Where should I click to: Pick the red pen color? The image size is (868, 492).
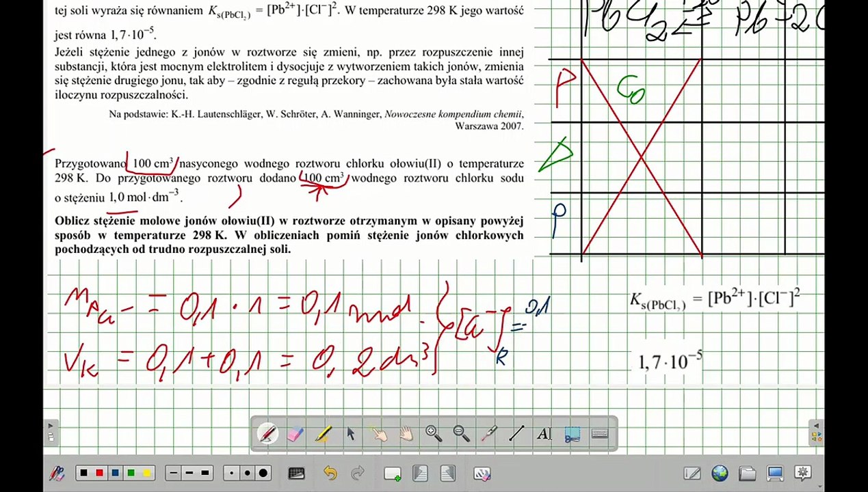click(99, 473)
